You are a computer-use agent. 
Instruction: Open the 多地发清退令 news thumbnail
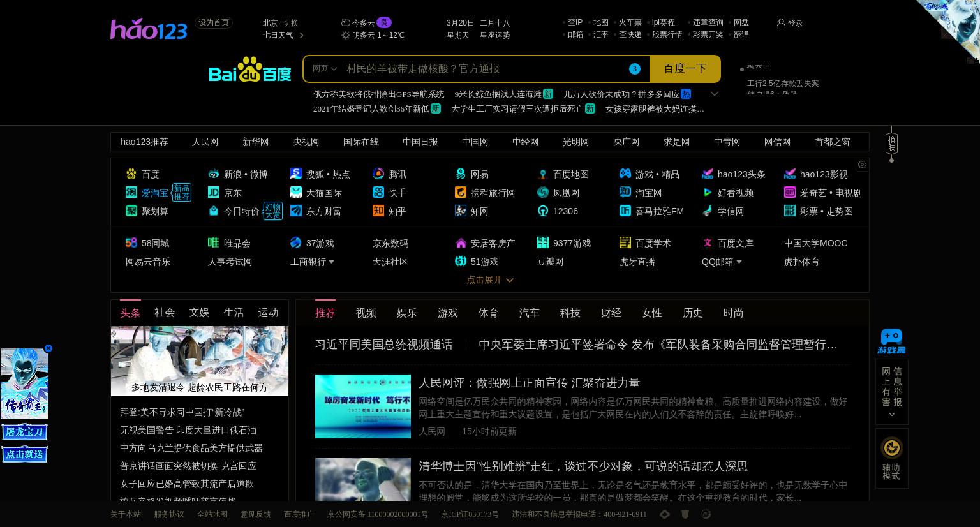click(200, 361)
